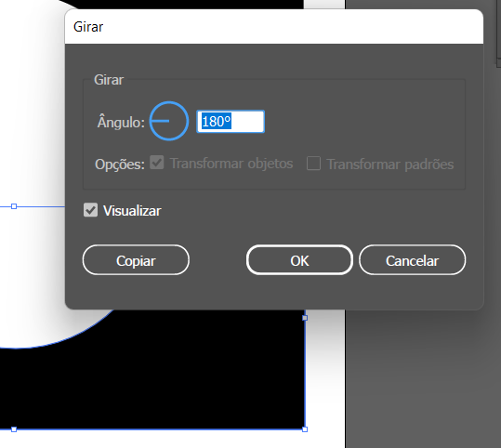This screenshot has height=448, width=501.
Task: Toggle the Visualizar preview checkbox
Action: pyautogui.click(x=90, y=210)
